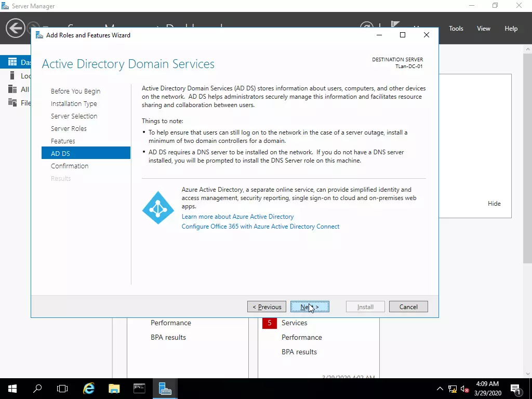Open Task View from the taskbar
The width and height of the screenshot is (532, 399).
[x=62, y=389]
